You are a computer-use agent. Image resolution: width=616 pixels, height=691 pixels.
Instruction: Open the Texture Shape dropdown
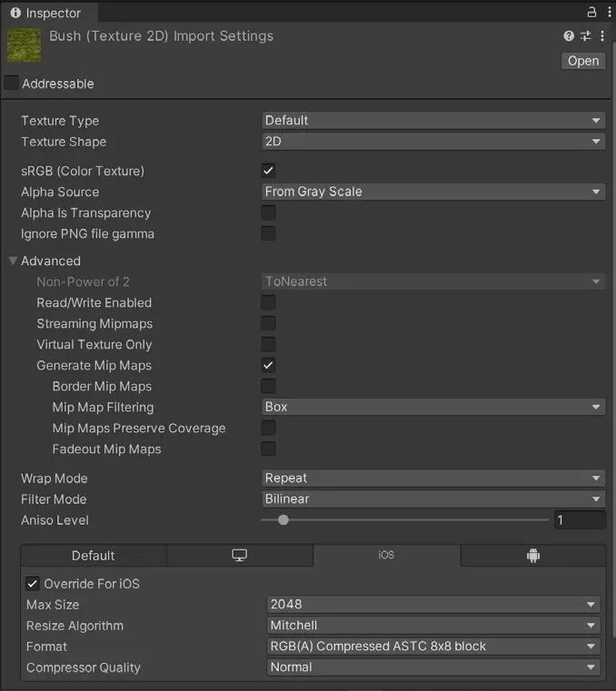[433, 141]
